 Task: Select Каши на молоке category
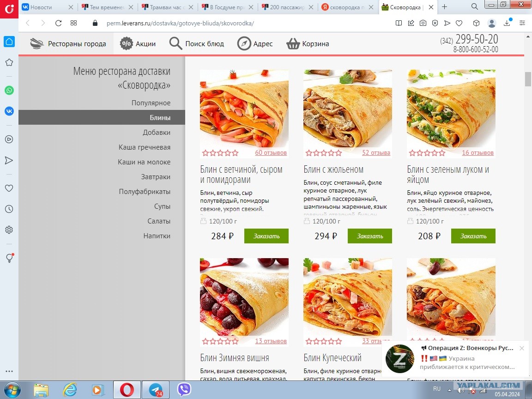click(x=144, y=162)
